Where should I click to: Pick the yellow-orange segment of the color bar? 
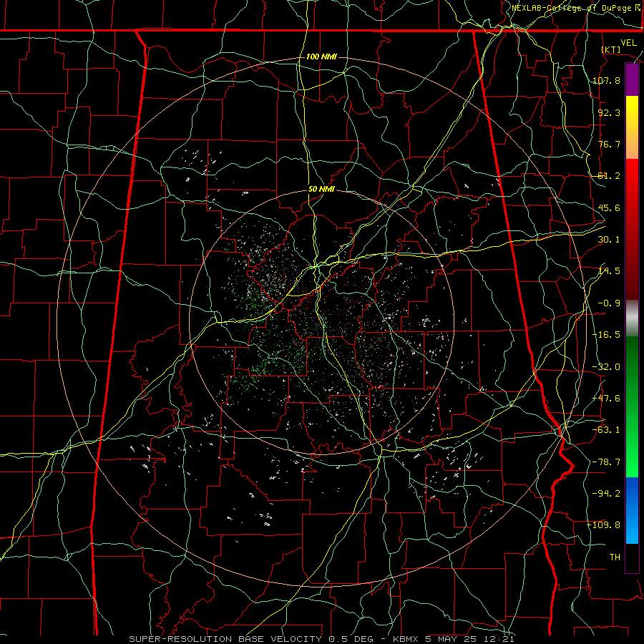(632, 127)
